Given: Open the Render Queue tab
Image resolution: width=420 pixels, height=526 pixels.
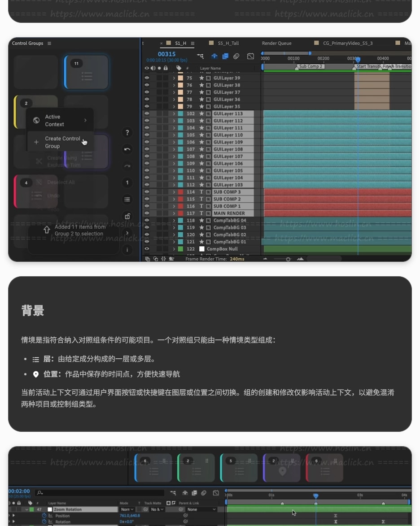Looking at the screenshot, I should [x=277, y=43].
